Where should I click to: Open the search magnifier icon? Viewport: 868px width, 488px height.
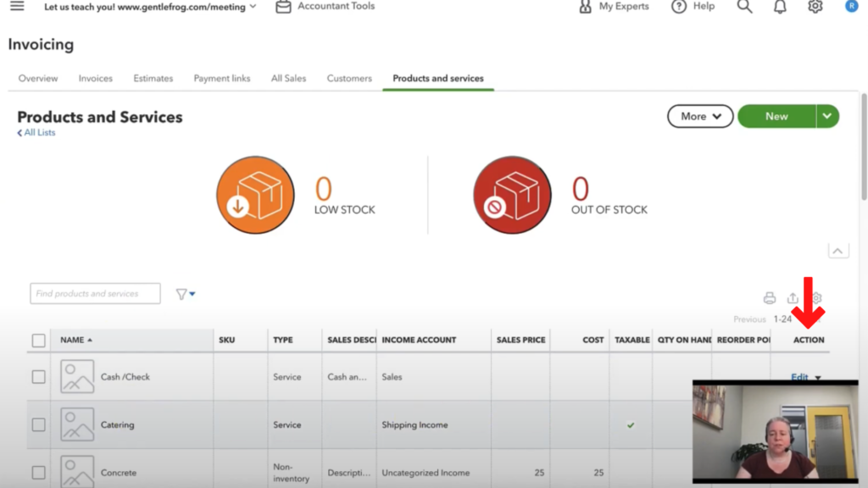click(x=744, y=7)
